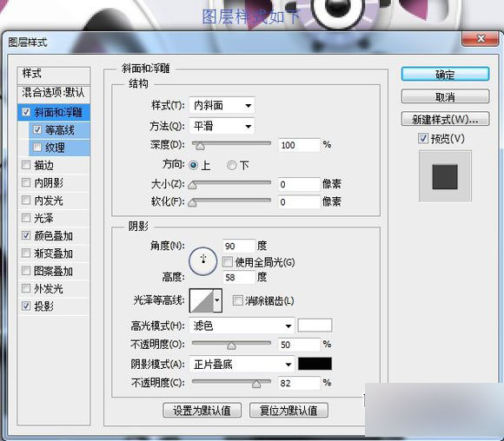
Task: Toggle the 斜面和浮雕 checkbox
Action: [x=26, y=112]
